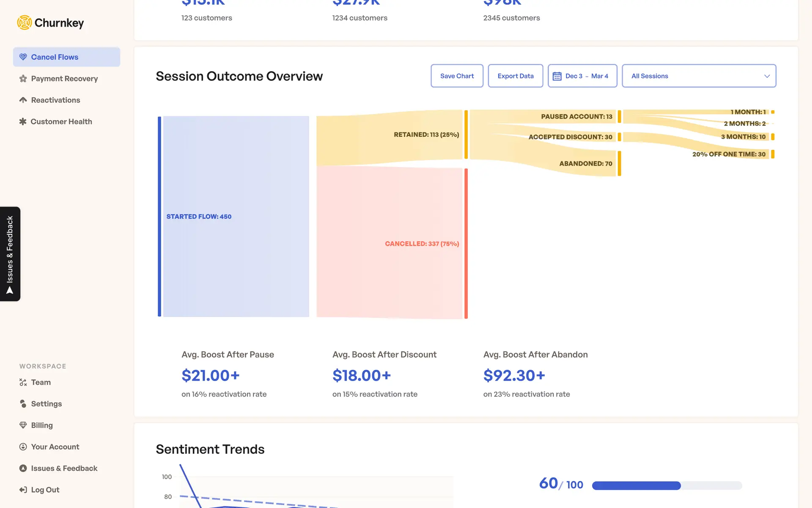The image size is (812, 508).
Task: Open the side Issues & Feedback tab
Action: [x=10, y=254]
